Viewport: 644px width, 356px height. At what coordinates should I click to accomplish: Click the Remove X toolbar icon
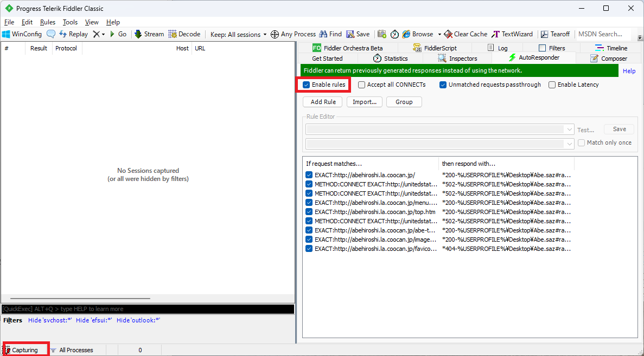coord(96,34)
